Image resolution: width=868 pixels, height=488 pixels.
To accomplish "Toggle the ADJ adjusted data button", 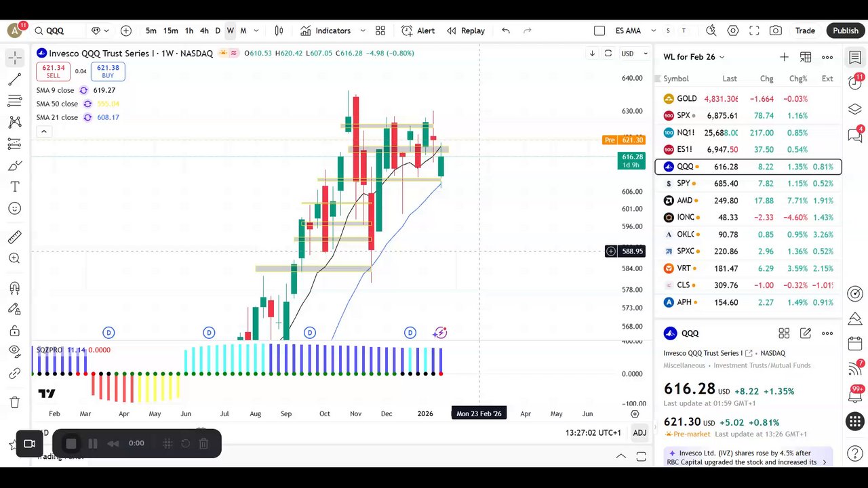I will pos(639,432).
